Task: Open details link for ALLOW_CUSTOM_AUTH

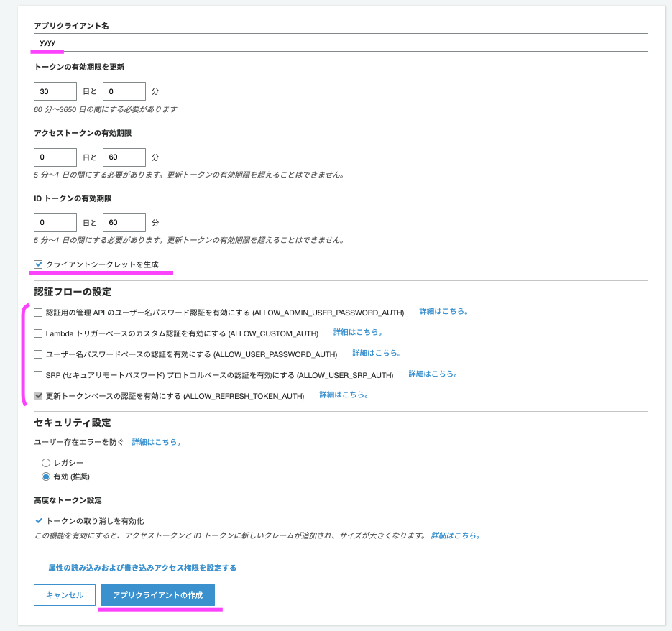Action: pos(358,332)
